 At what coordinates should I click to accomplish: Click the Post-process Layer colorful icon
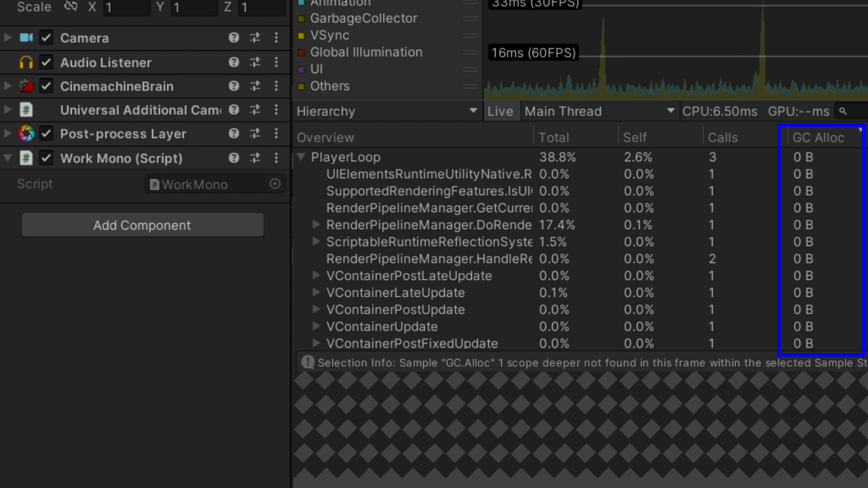(x=26, y=134)
